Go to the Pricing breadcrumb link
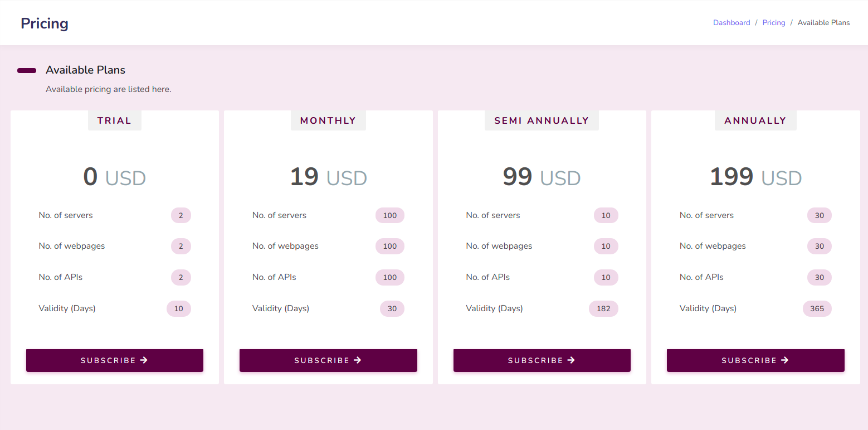 pos(774,23)
